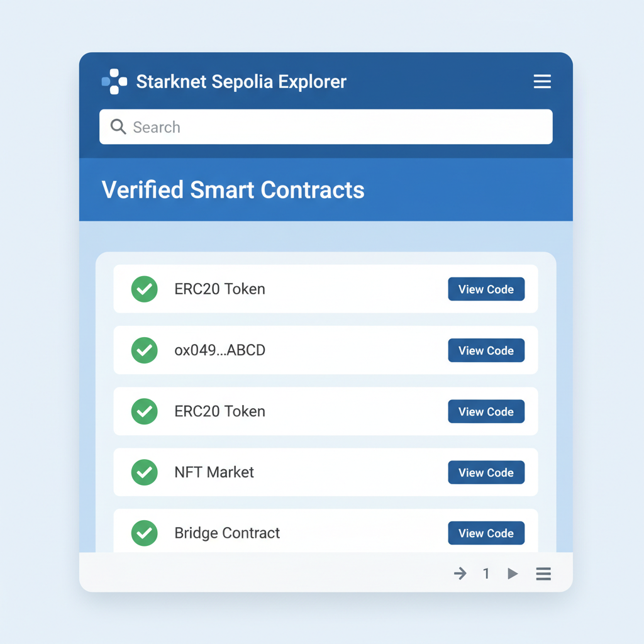The width and height of the screenshot is (644, 644).
Task: Toggle the verified mark on Bridge Contract row
Action: 144,533
